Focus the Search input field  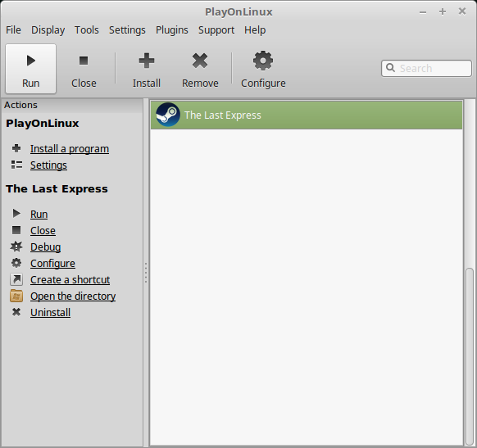(426, 68)
